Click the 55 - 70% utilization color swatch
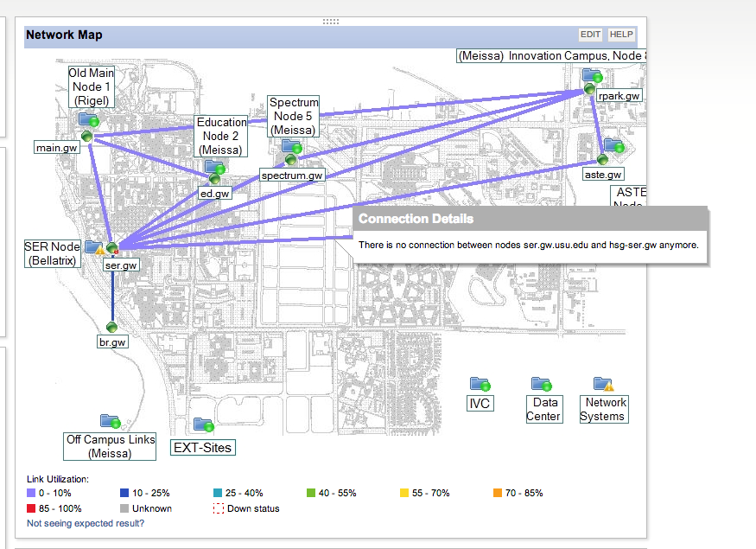 pos(404,493)
